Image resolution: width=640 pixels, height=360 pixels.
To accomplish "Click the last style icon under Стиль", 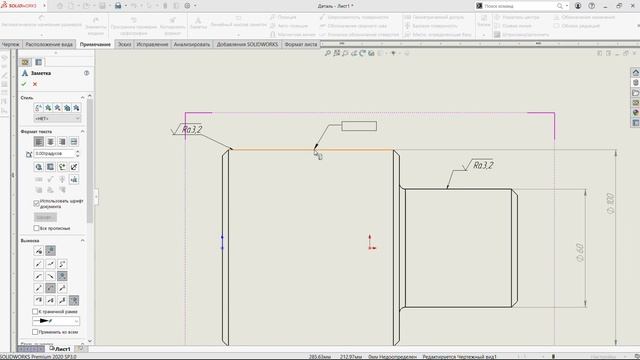I will tap(76, 108).
